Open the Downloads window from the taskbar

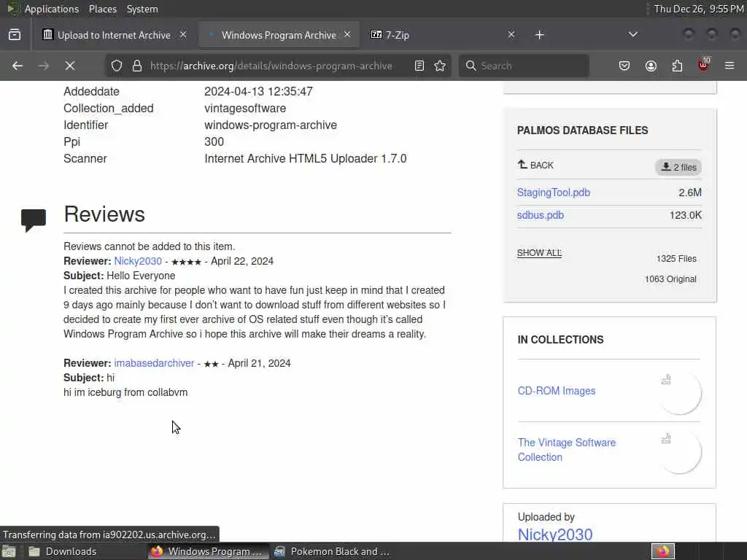click(63, 551)
